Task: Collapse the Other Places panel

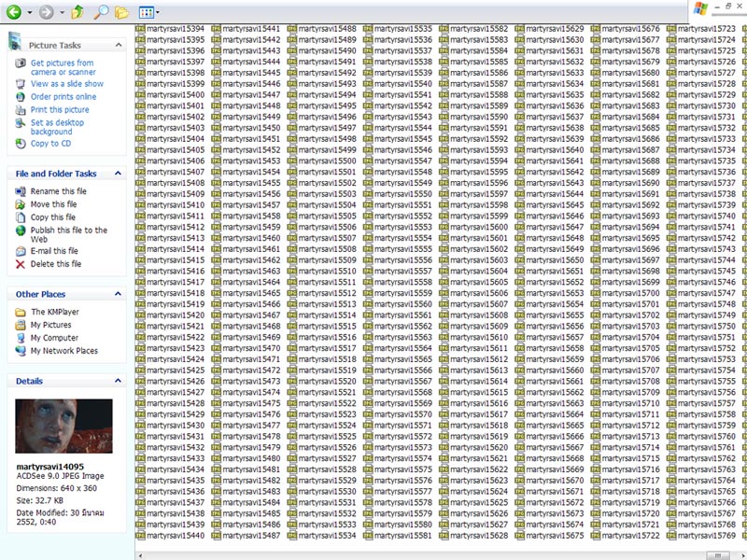Action: 119,294
